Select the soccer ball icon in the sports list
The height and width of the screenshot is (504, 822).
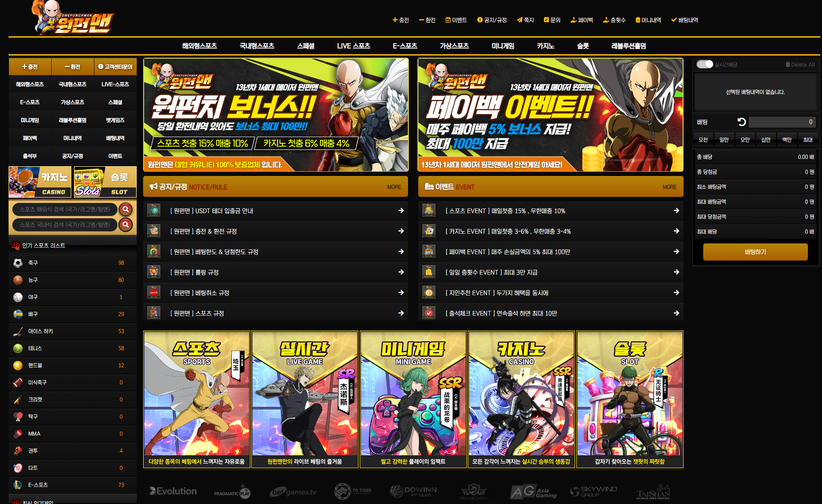(18, 263)
